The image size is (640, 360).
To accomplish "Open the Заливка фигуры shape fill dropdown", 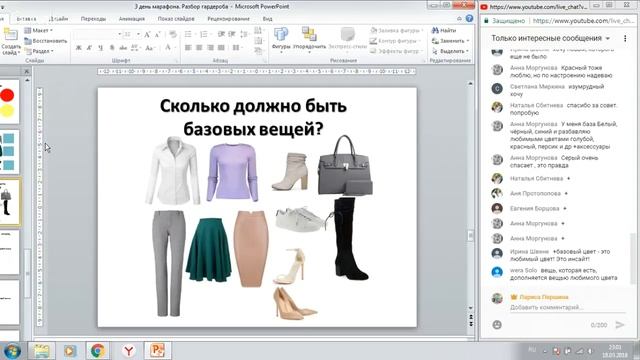I will coord(396,31).
